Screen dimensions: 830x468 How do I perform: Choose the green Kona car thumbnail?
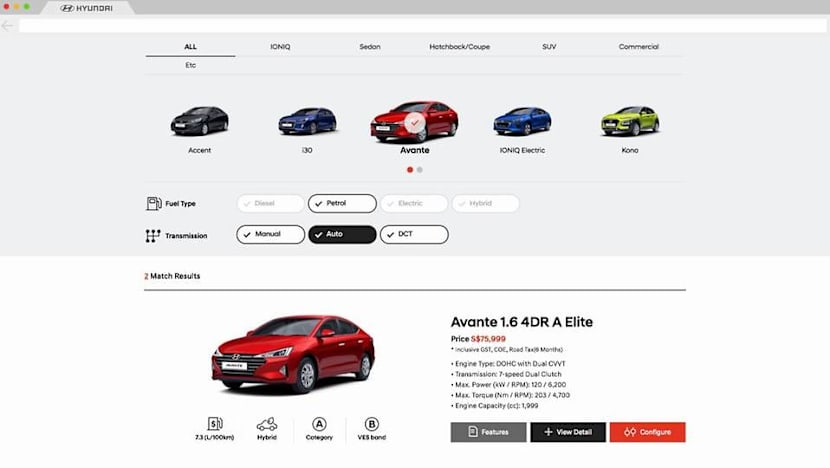point(630,121)
